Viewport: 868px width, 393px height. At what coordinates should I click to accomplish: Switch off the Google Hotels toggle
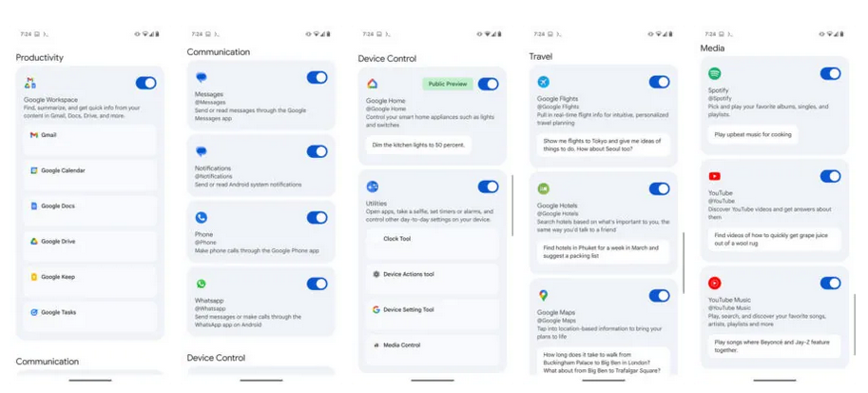(x=659, y=189)
